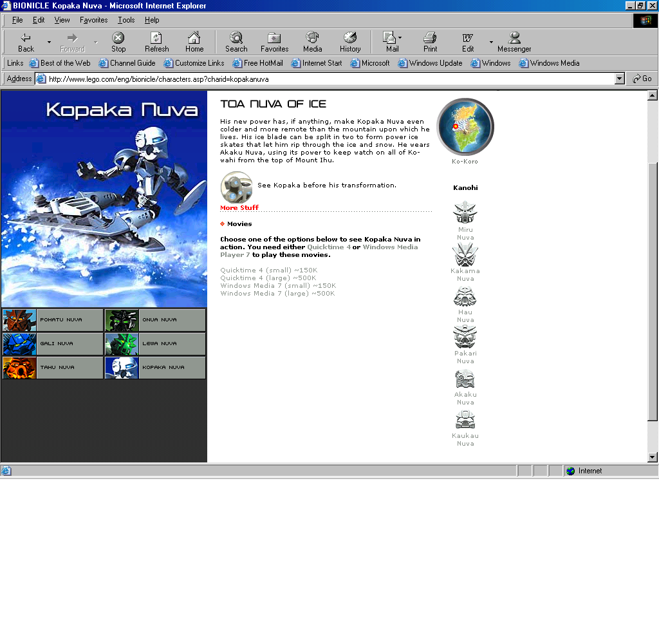Click the page scrollbar down arrow

(x=653, y=457)
